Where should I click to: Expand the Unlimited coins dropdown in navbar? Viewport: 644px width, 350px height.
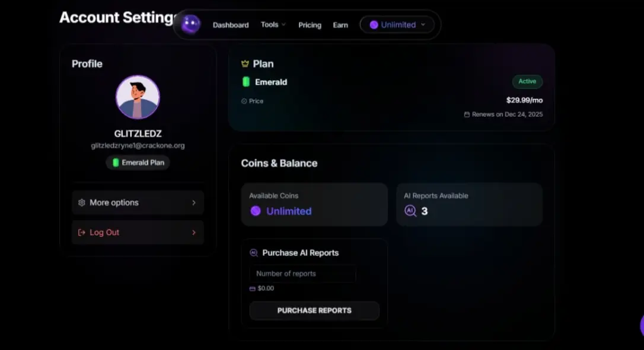[397, 25]
